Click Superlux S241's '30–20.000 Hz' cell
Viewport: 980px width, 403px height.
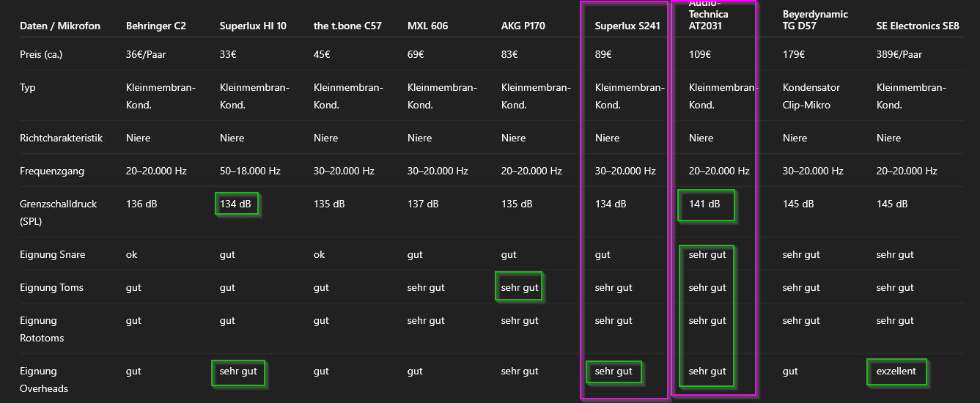(x=625, y=171)
